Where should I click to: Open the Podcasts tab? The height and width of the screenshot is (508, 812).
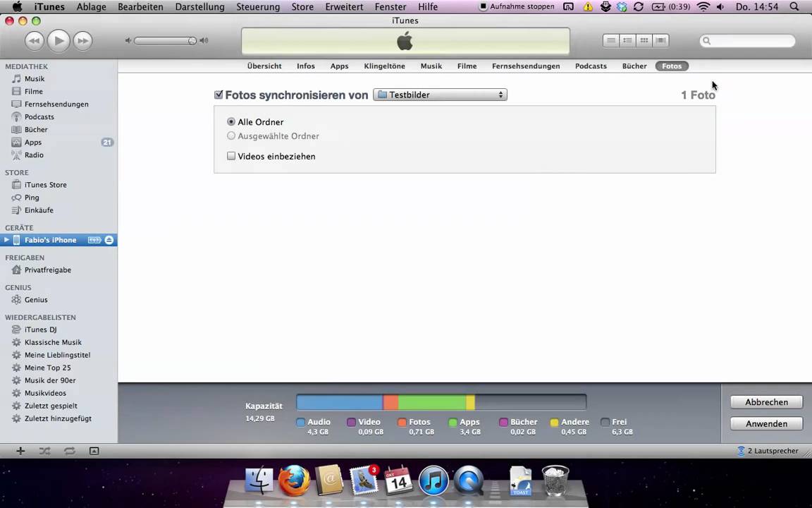click(591, 66)
